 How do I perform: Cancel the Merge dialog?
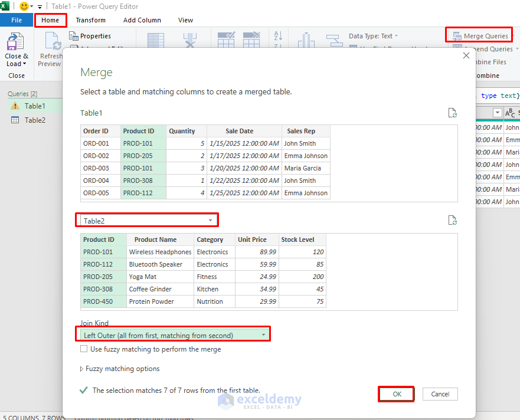click(x=440, y=394)
